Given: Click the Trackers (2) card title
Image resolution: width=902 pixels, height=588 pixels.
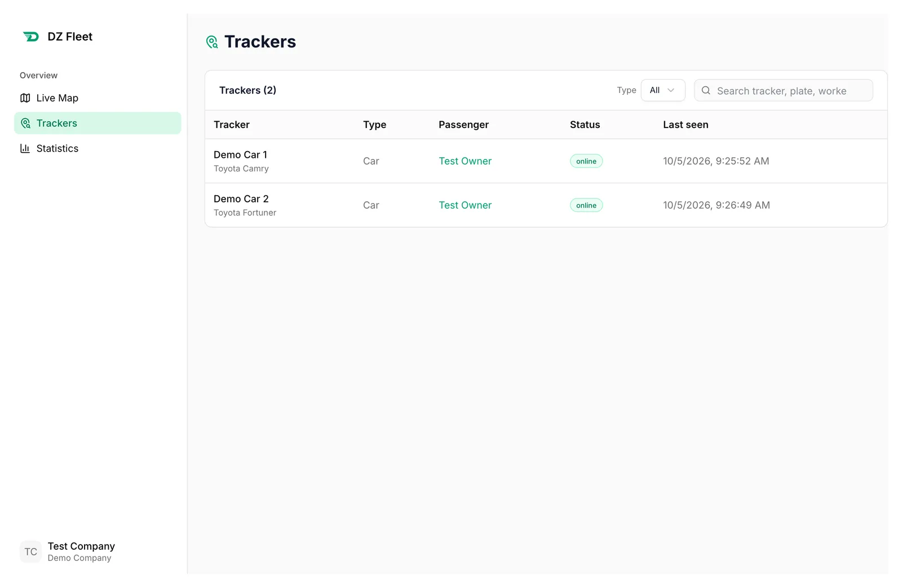Looking at the screenshot, I should pos(247,90).
